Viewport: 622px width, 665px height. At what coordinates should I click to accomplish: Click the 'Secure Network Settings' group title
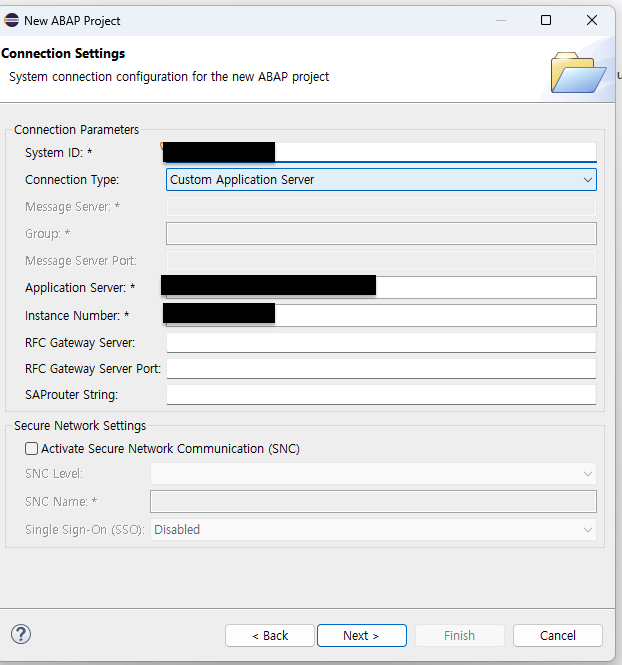tap(80, 425)
